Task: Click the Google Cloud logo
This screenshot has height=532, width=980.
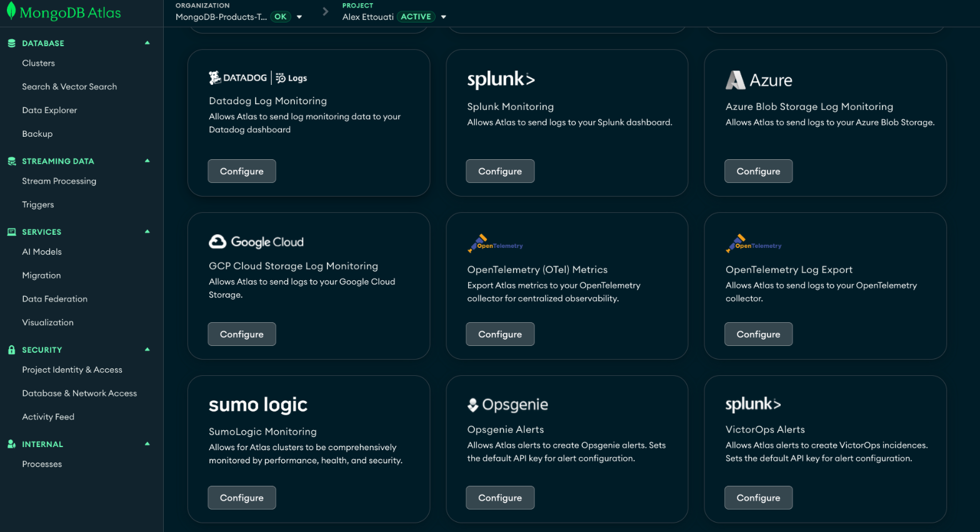Action: (256, 242)
